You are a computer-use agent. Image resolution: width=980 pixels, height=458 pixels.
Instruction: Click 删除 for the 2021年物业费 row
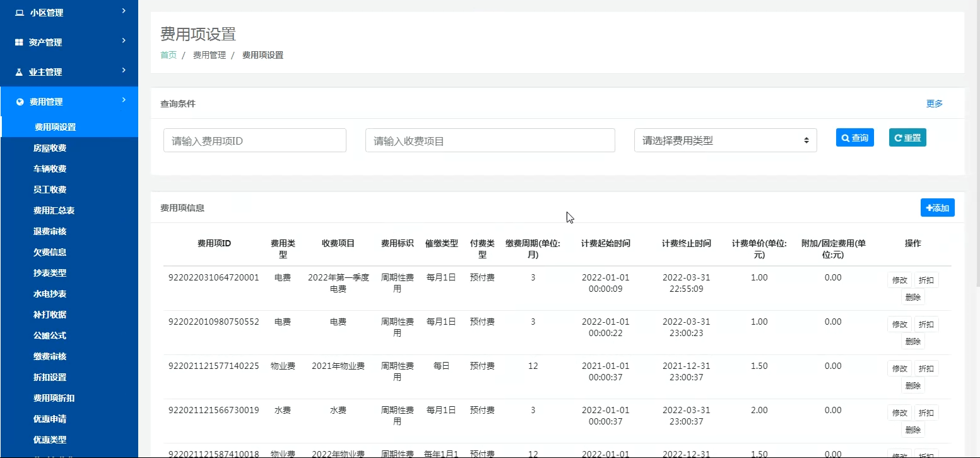[x=912, y=385]
